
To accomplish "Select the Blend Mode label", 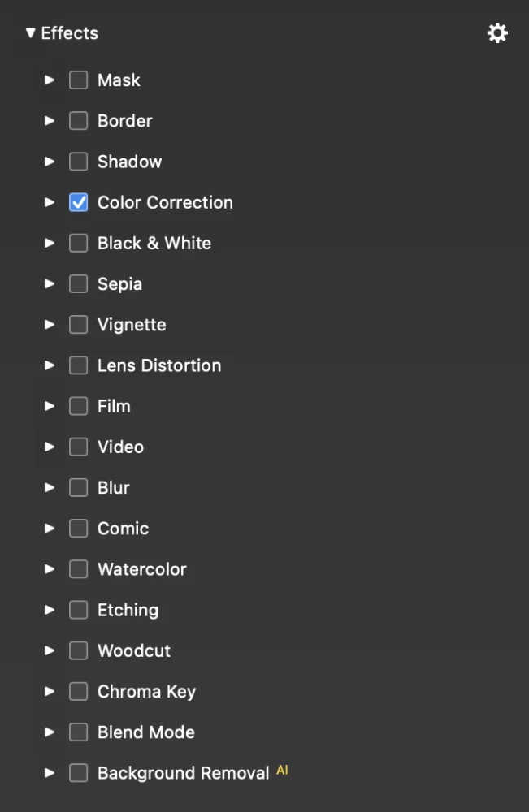I will (146, 732).
